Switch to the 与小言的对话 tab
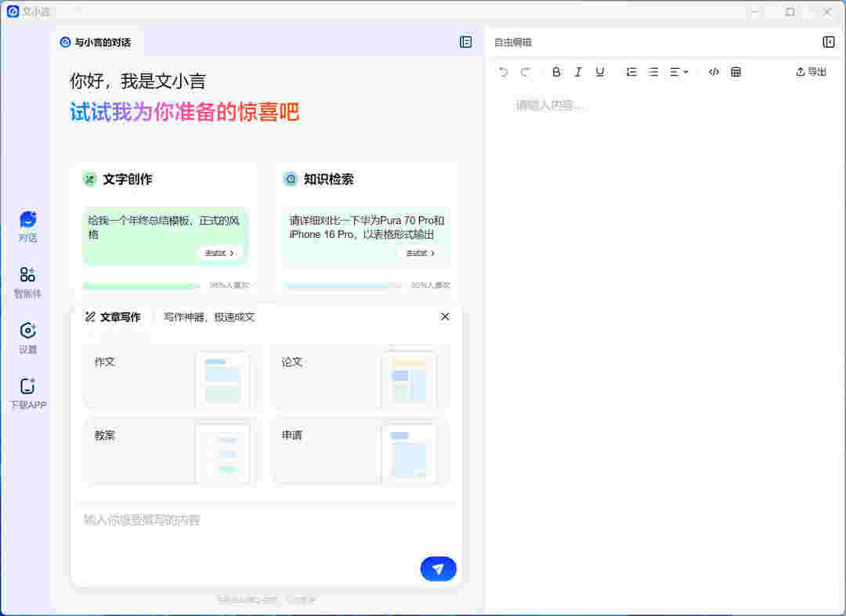Viewport: 846px width, 616px height. pyautogui.click(x=96, y=42)
